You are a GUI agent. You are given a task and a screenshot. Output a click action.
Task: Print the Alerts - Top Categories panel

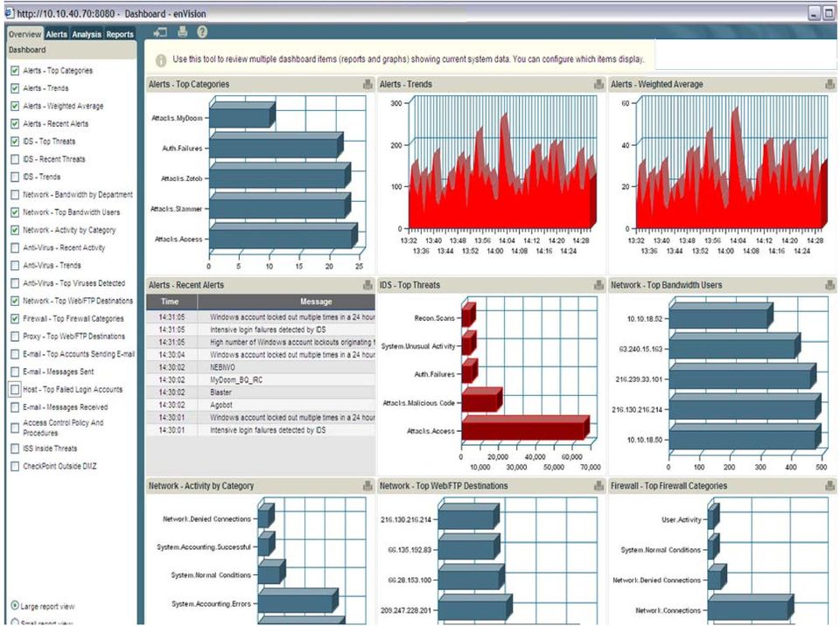point(367,84)
